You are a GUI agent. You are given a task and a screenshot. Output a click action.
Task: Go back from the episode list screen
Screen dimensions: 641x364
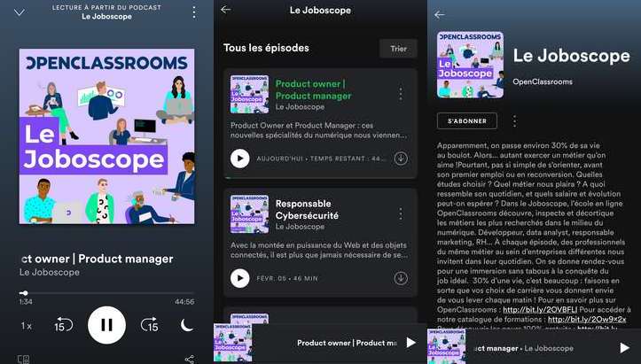(x=226, y=10)
